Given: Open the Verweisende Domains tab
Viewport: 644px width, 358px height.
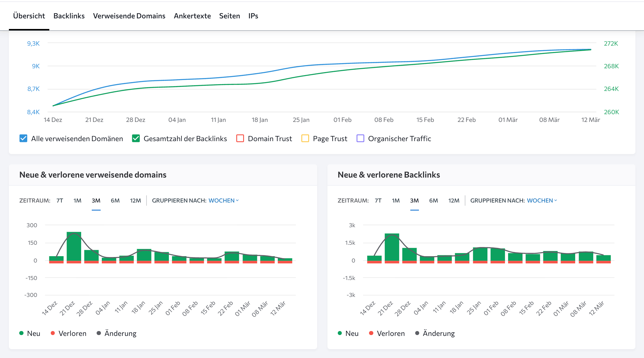Looking at the screenshot, I should 129,16.
